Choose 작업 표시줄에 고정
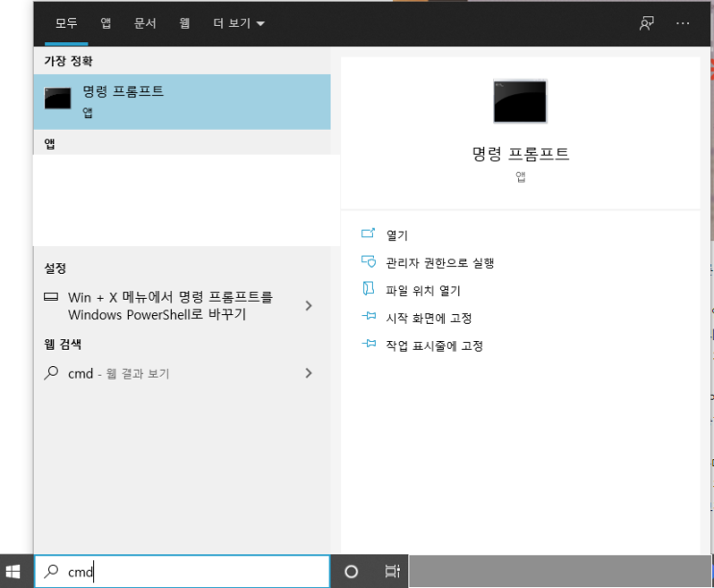Screen dimensions: 714x588 pos(434,346)
